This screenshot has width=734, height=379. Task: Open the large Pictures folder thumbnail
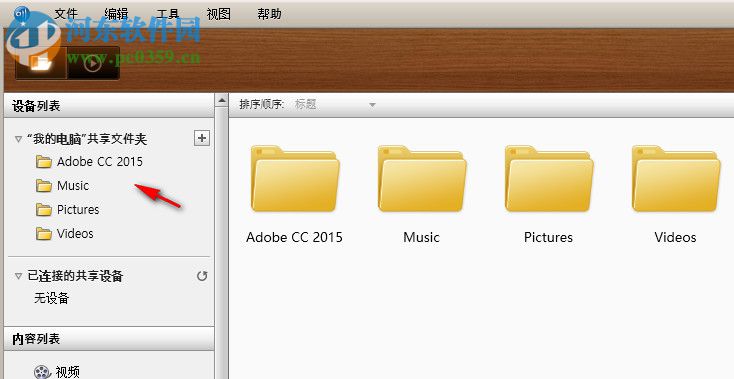pyautogui.click(x=549, y=179)
